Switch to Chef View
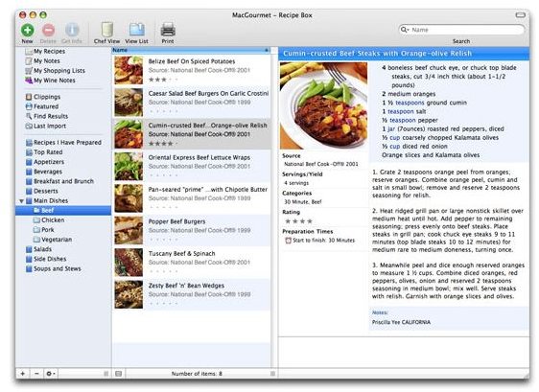539x392 pixels. [x=106, y=30]
